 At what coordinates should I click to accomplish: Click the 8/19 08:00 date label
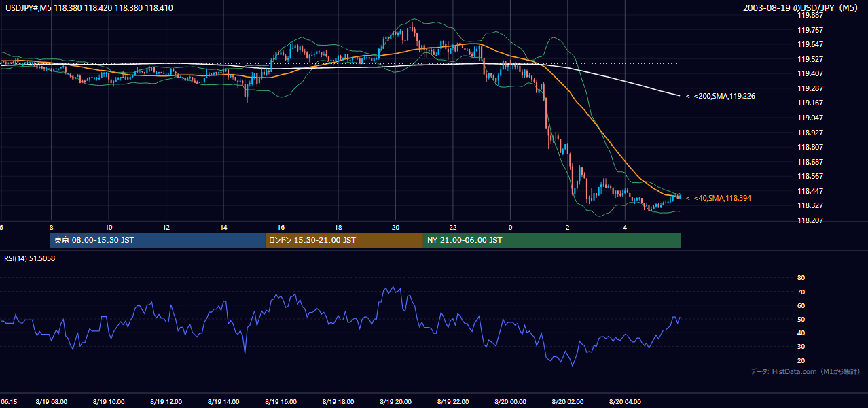point(51,402)
